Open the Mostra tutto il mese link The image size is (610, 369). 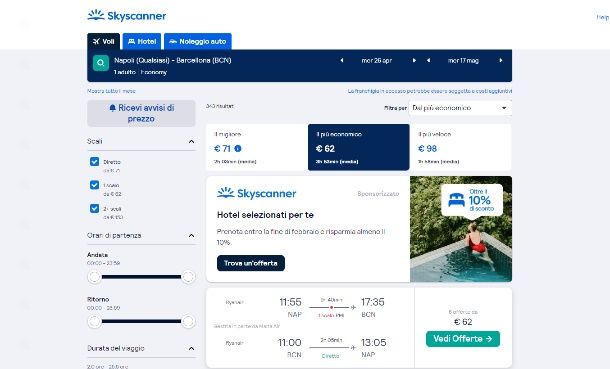[111, 91]
